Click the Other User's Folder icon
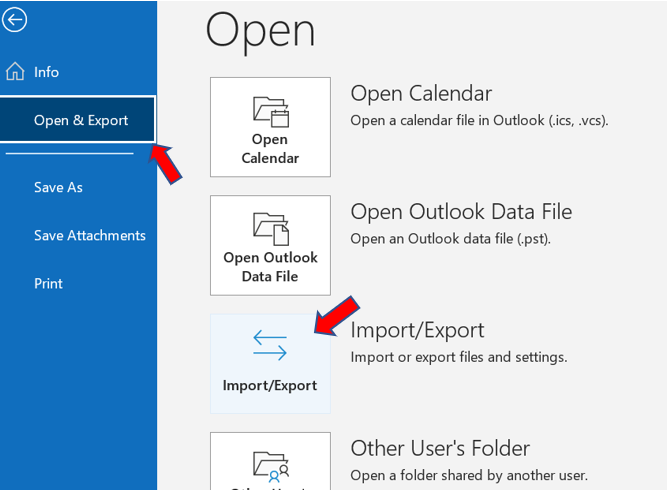This screenshot has height=490, width=667. point(270,464)
